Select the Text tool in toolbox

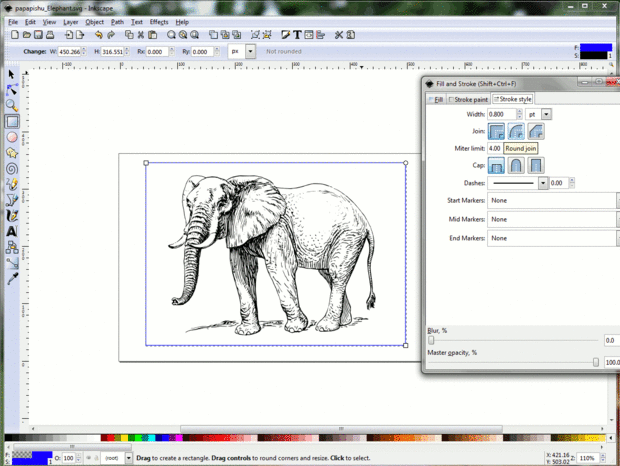[x=12, y=231]
